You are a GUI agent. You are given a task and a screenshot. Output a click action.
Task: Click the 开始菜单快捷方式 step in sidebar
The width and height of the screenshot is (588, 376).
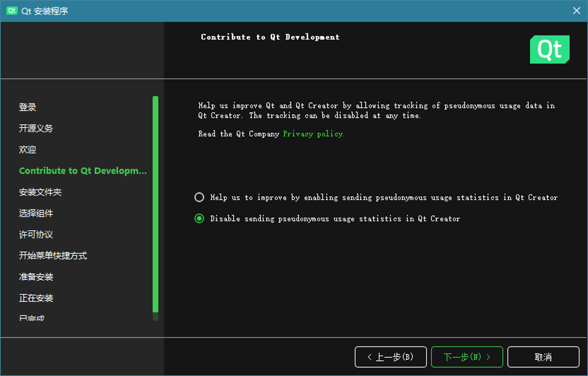click(53, 256)
